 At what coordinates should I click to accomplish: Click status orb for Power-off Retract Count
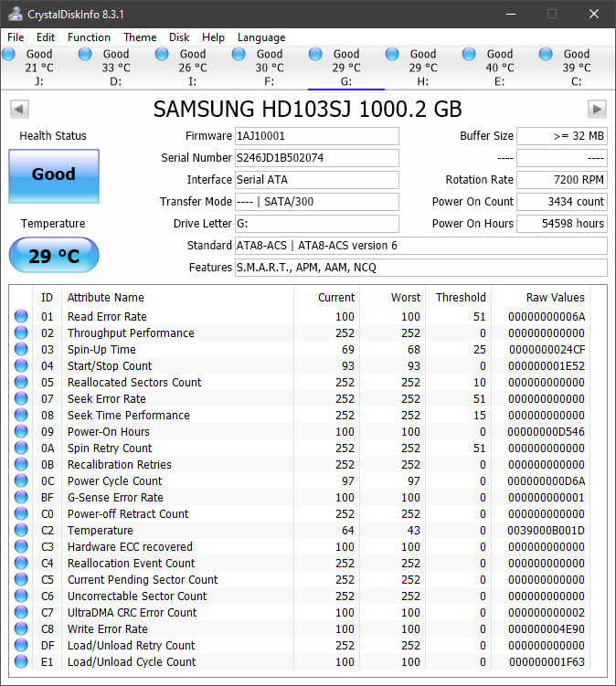21,513
